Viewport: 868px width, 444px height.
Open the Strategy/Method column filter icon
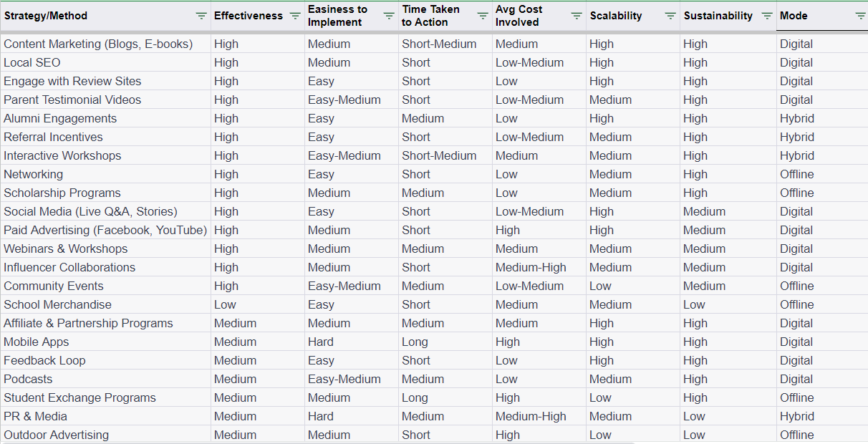tap(201, 16)
